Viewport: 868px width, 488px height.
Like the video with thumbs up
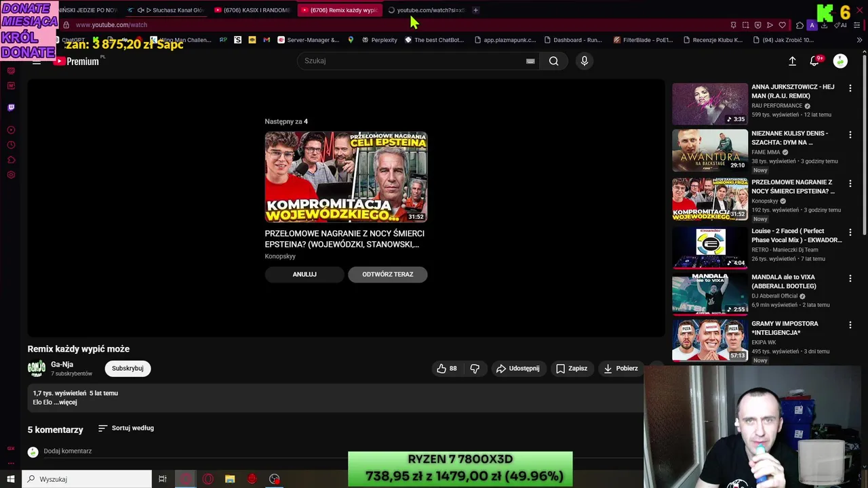447,368
